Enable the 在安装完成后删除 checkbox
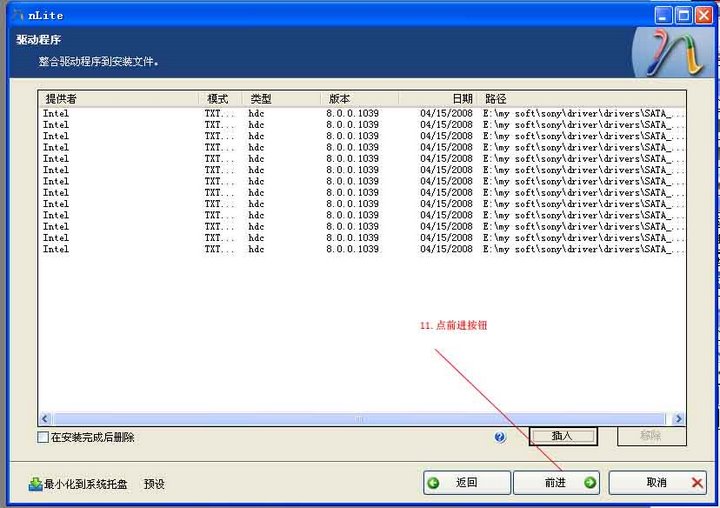This screenshot has height=508, width=720. 43,437
